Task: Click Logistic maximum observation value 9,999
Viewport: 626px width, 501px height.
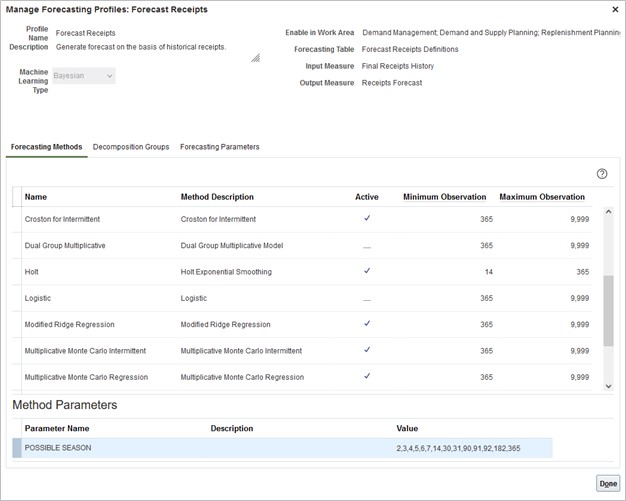Action: pos(580,298)
